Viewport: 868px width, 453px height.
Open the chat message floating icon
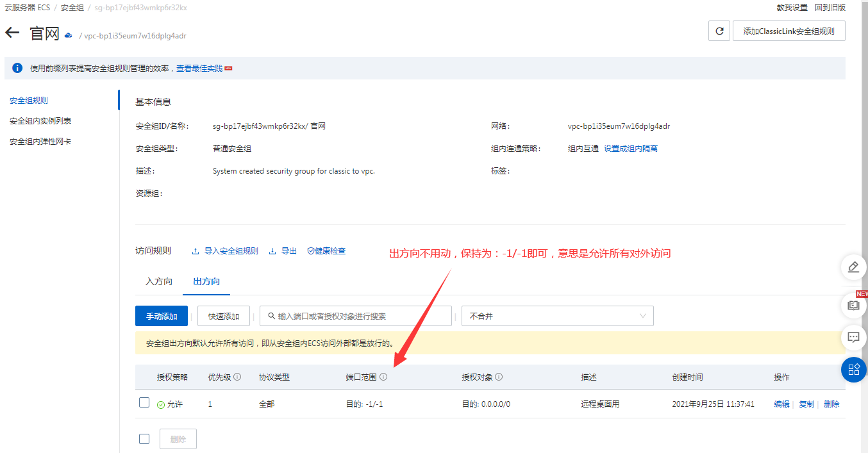[x=853, y=337]
